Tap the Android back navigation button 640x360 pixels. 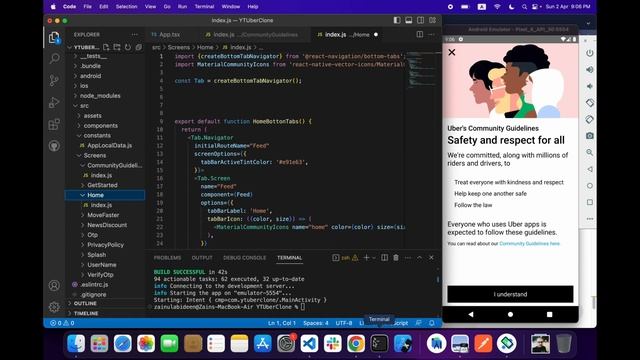[x=471, y=314]
